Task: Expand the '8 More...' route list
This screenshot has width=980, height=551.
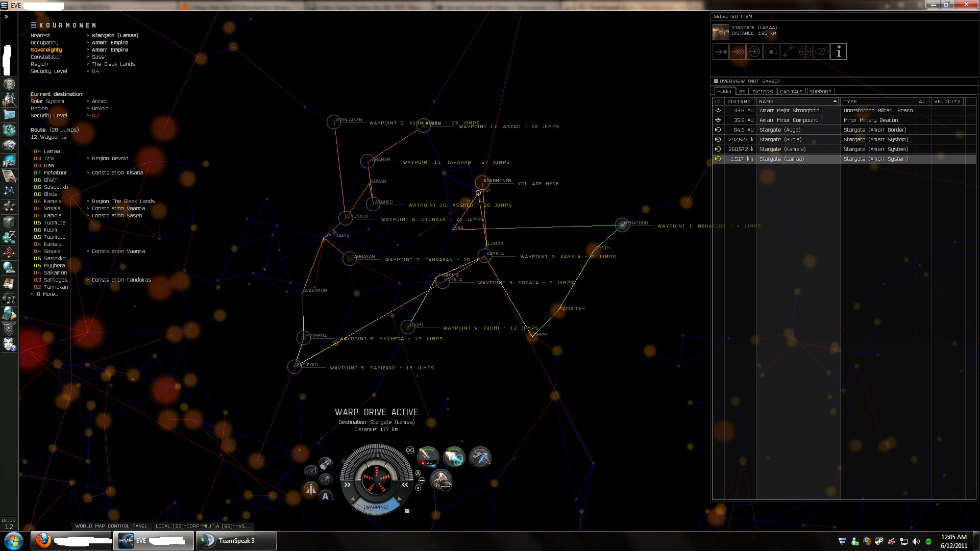Action: (47, 294)
